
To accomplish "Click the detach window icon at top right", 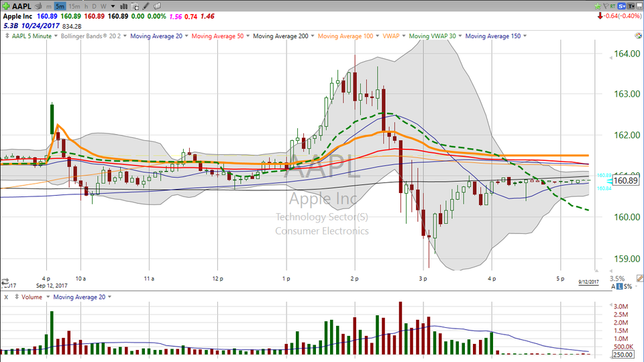I will [639, 6].
